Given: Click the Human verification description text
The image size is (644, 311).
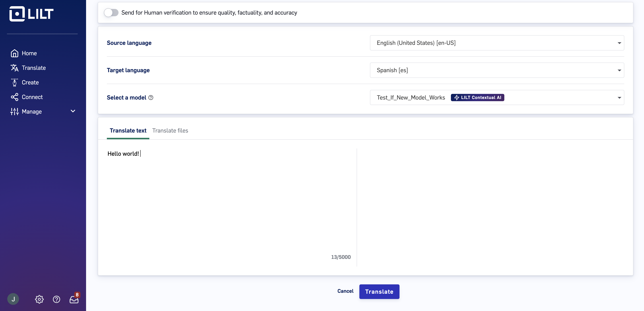Looking at the screenshot, I should [x=209, y=13].
